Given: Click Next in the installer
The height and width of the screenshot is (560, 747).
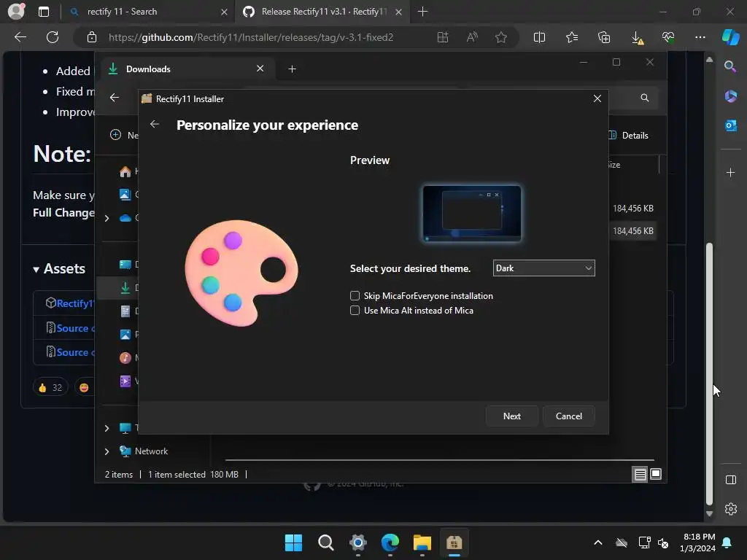Looking at the screenshot, I should pyautogui.click(x=511, y=416).
